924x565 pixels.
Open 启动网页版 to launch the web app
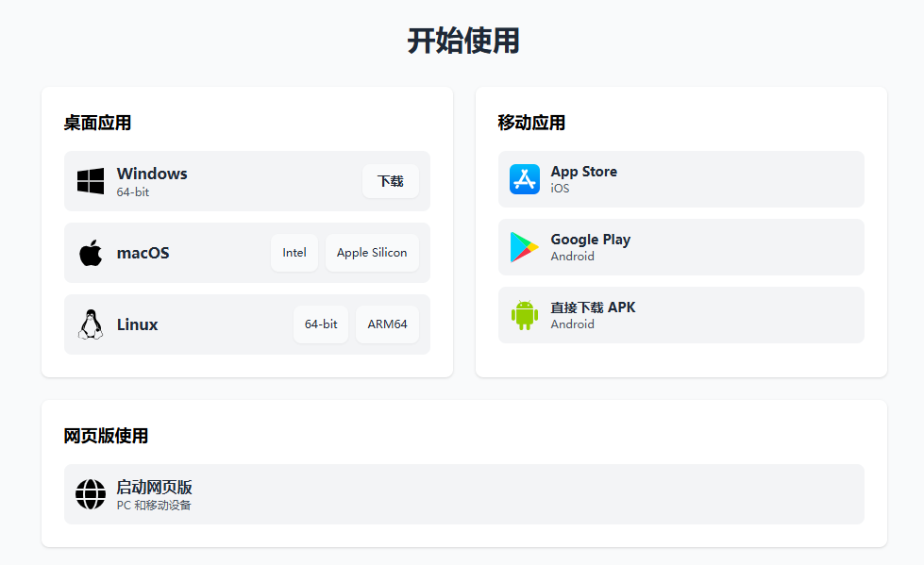click(462, 493)
